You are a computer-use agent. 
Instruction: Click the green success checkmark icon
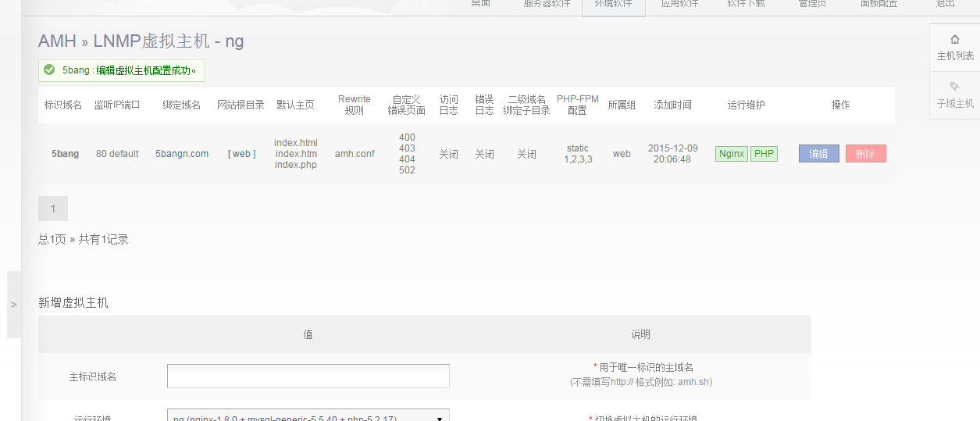click(x=49, y=70)
